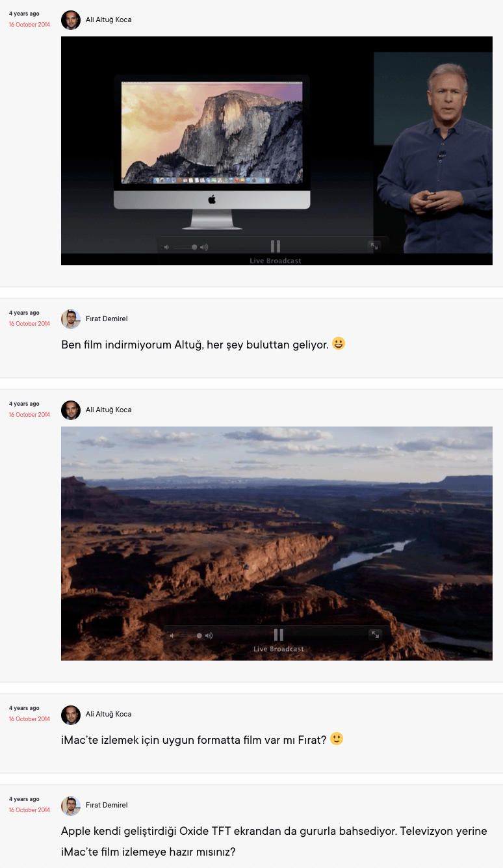Click the grinning emoji after buluttan geliyor
Image resolution: width=503 pixels, height=868 pixels.
point(339,343)
